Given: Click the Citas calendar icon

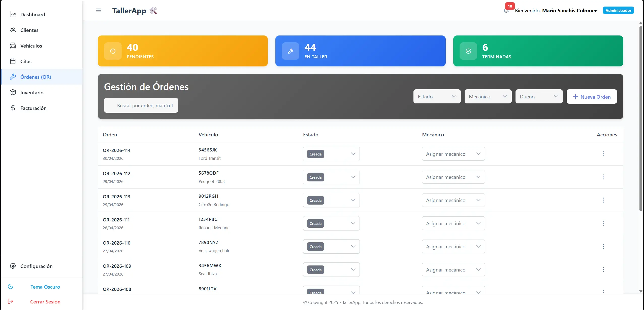Looking at the screenshot, I should click(13, 61).
